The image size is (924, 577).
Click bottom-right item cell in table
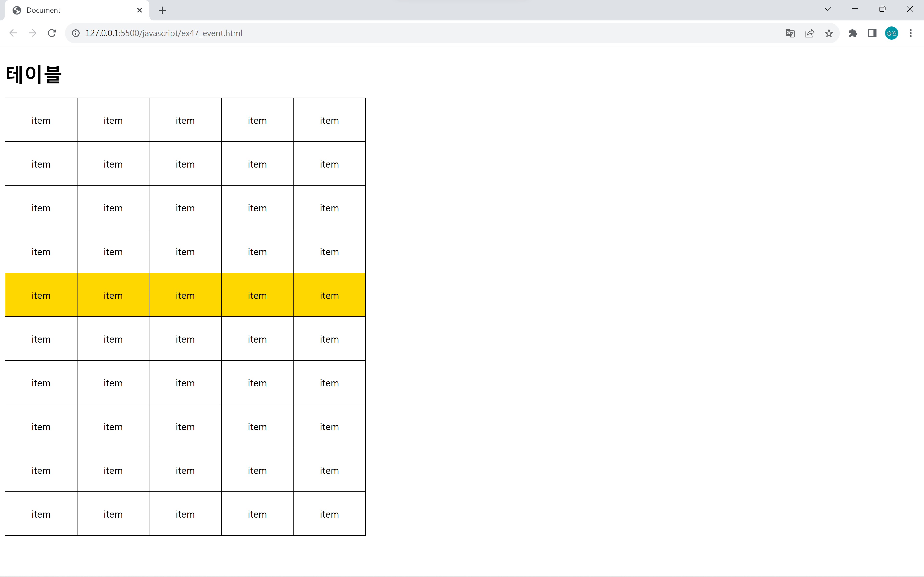point(329,514)
